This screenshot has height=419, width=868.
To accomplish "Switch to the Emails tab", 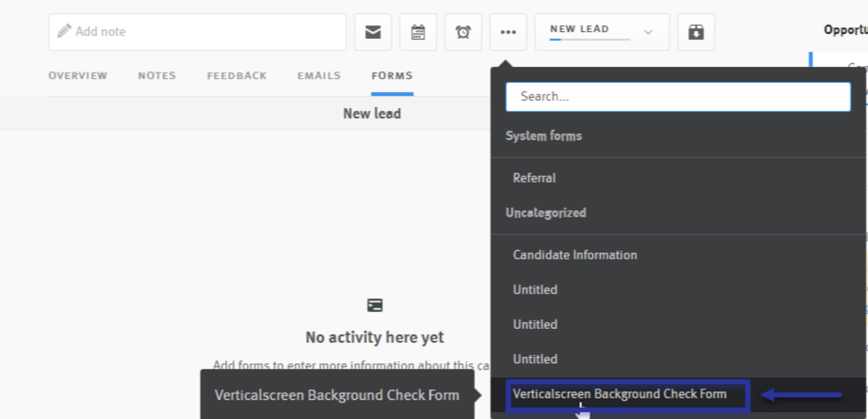I will (x=319, y=75).
